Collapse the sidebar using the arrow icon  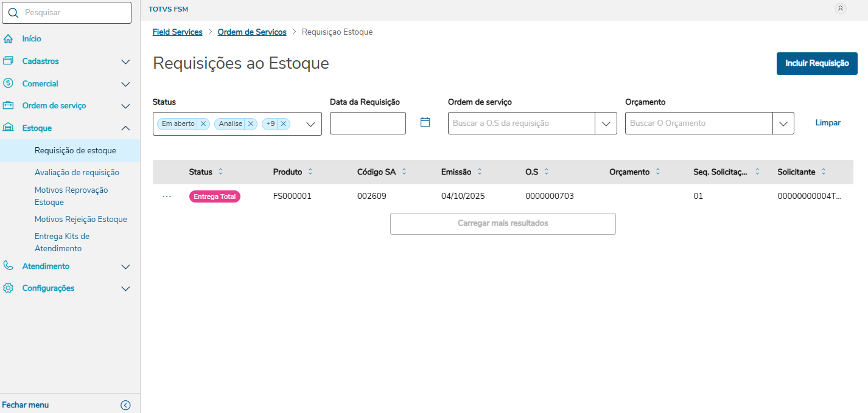coord(125,405)
